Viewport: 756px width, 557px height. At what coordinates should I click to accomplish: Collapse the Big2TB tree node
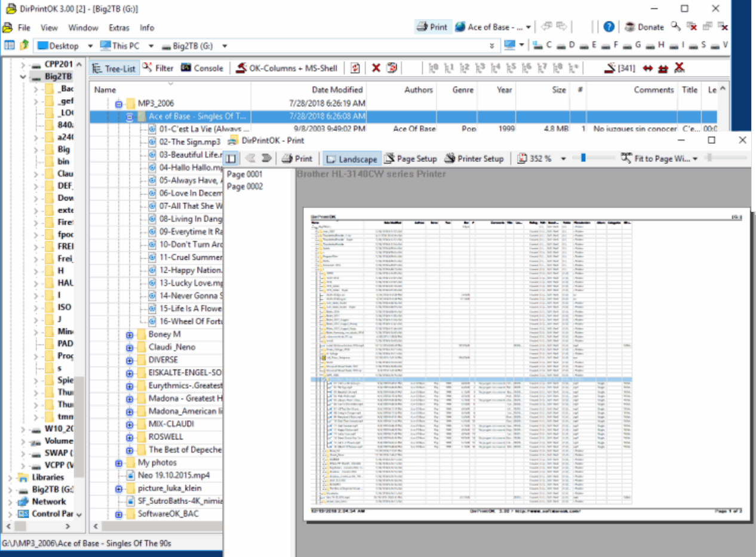(22, 76)
